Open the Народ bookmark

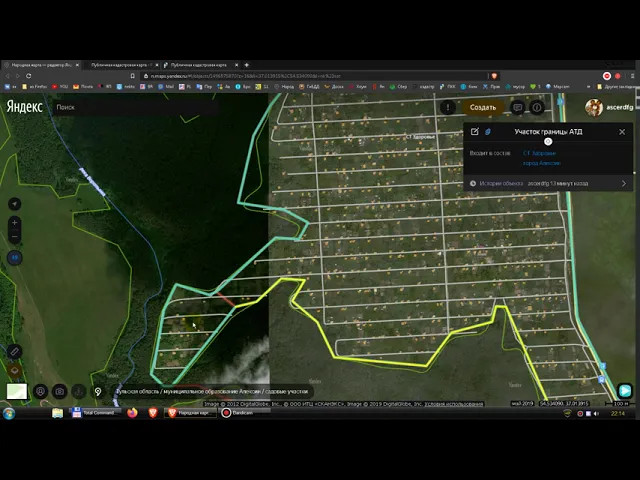pyautogui.click(x=284, y=87)
